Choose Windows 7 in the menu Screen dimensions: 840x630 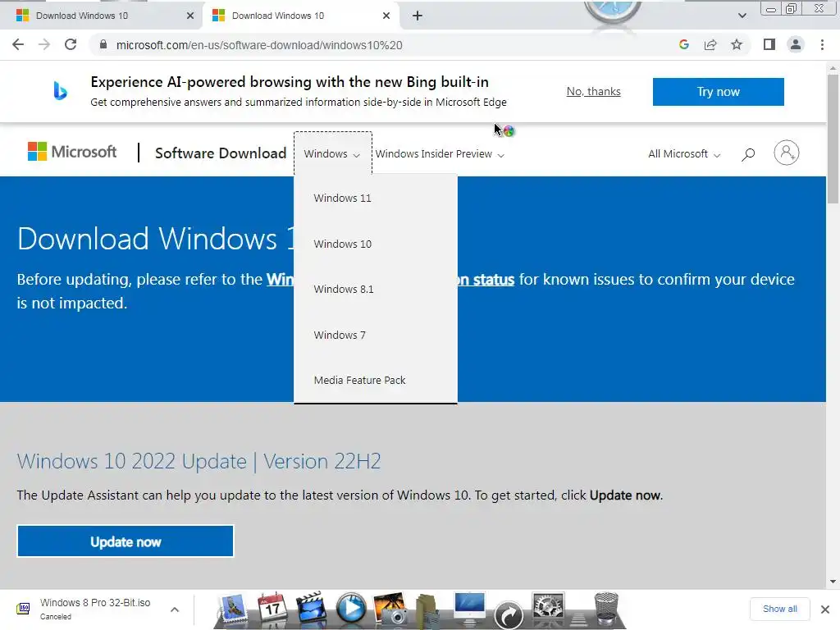coord(376,335)
